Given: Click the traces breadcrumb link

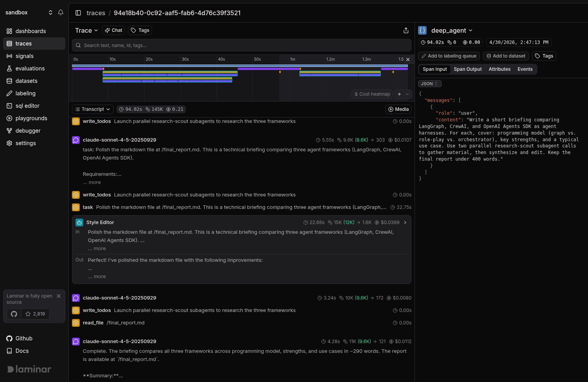Looking at the screenshot, I should tap(96, 13).
